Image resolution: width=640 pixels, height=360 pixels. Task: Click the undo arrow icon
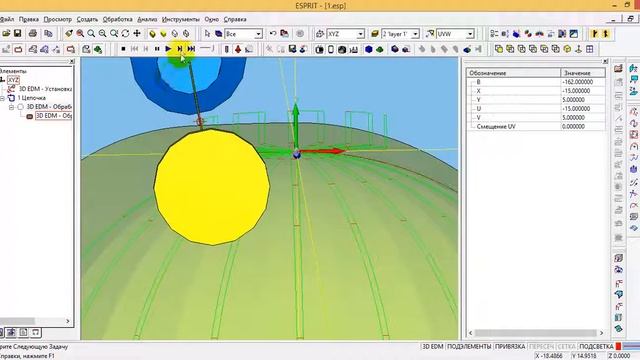[273, 33]
